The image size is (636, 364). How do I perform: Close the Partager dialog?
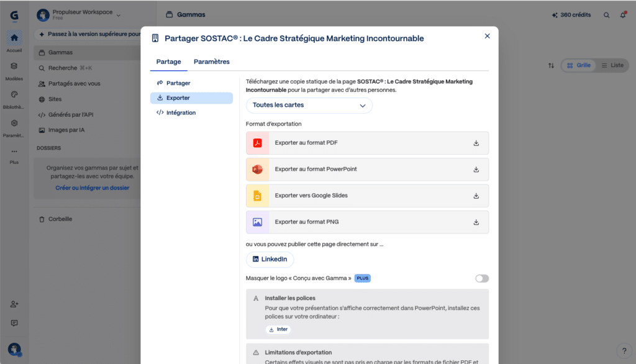tap(487, 36)
